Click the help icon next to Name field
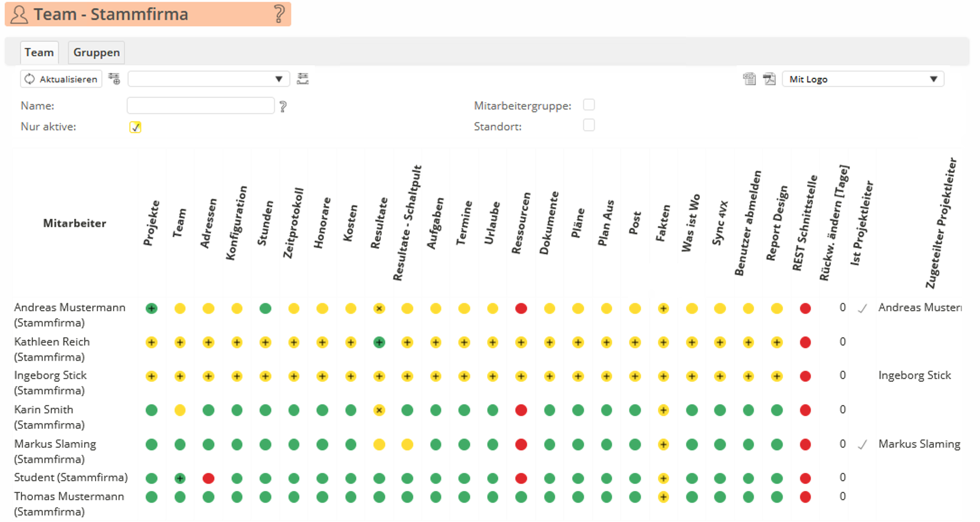 (x=283, y=106)
